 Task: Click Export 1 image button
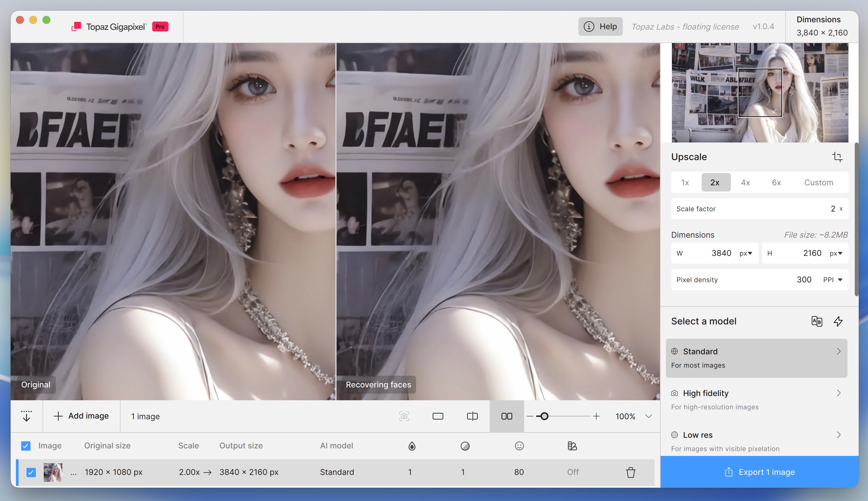click(x=759, y=472)
